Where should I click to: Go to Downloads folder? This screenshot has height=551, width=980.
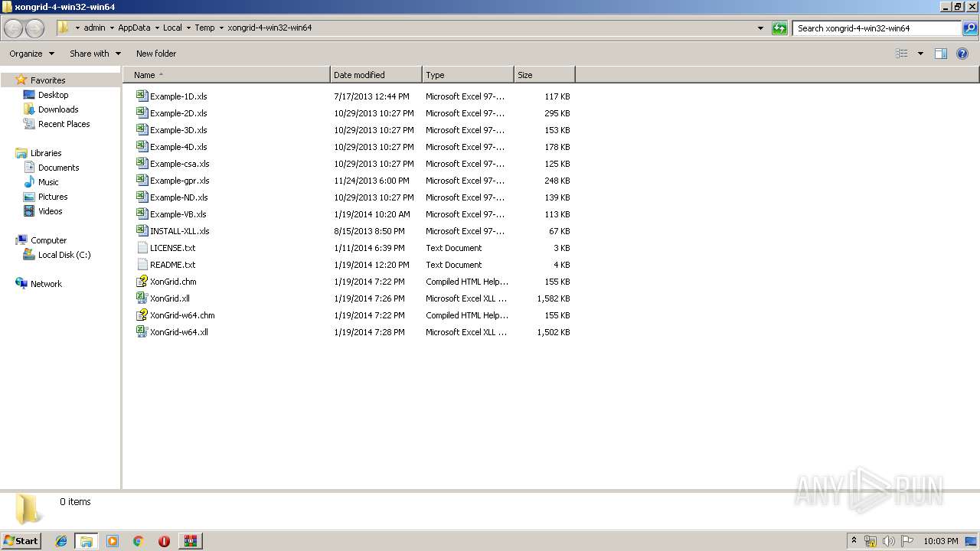(58, 109)
